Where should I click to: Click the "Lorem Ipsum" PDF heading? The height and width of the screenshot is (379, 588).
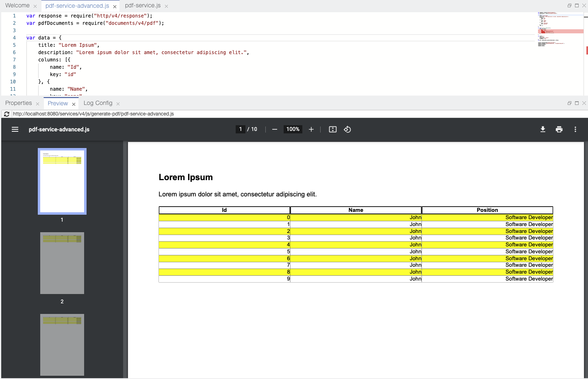(186, 177)
